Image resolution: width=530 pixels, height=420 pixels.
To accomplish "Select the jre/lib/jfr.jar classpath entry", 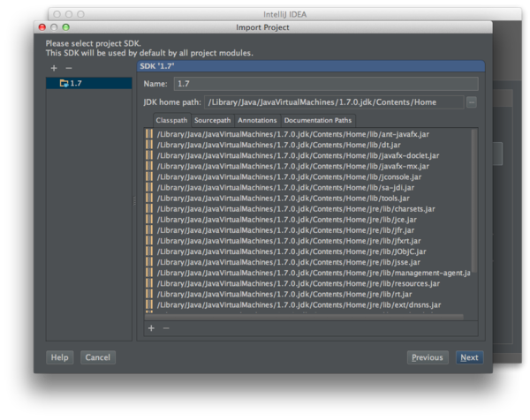I will pyautogui.click(x=285, y=230).
